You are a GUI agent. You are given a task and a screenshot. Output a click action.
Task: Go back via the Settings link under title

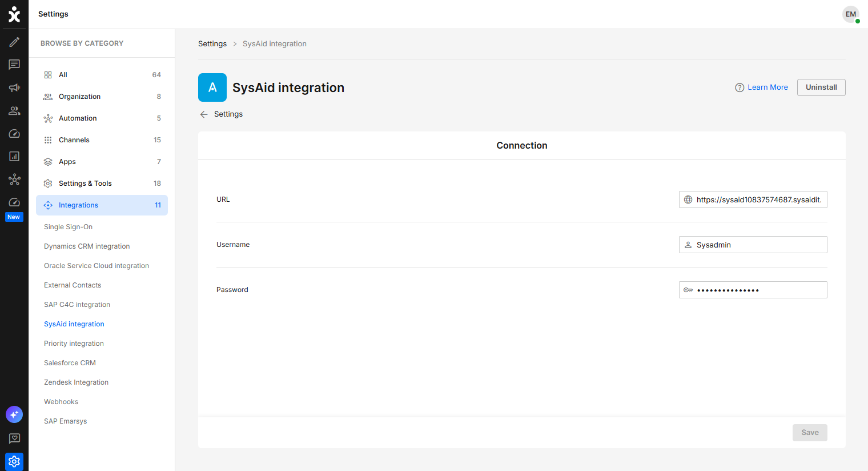[228, 114]
